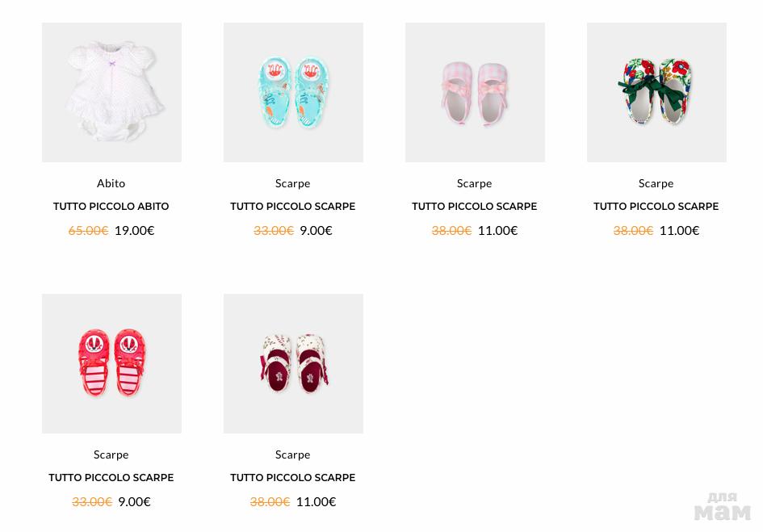The width and height of the screenshot is (763, 532).
Task: Click the Abito category label
Action: [x=111, y=183]
